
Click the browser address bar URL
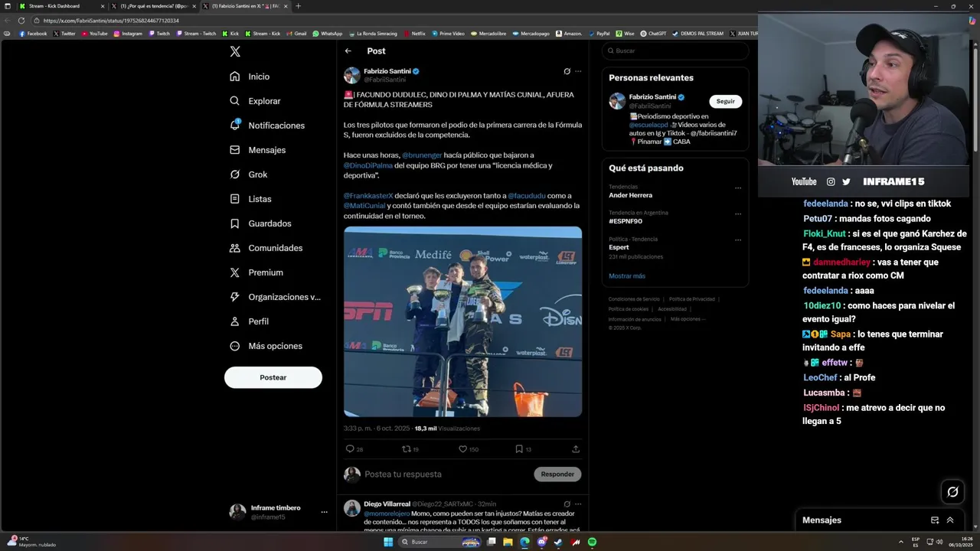click(111, 21)
